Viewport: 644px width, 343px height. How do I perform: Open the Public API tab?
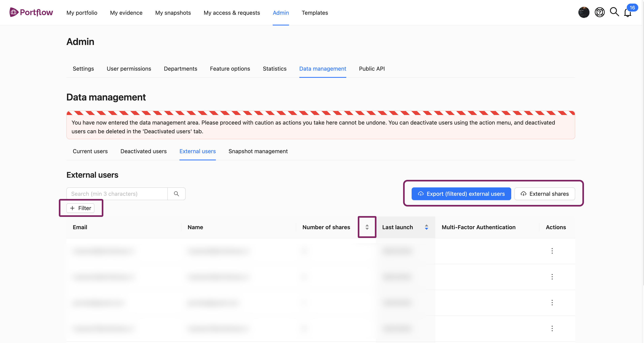[x=372, y=69]
